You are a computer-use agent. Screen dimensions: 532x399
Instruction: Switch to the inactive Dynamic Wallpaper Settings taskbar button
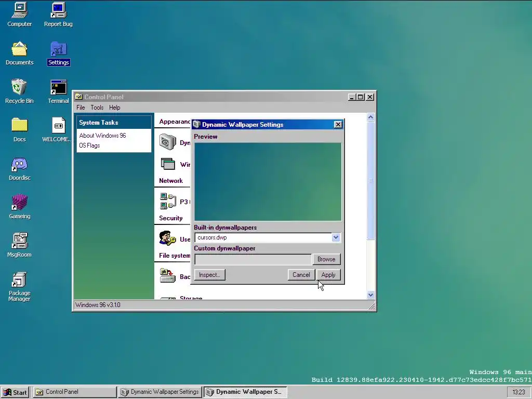coord(160,392)
